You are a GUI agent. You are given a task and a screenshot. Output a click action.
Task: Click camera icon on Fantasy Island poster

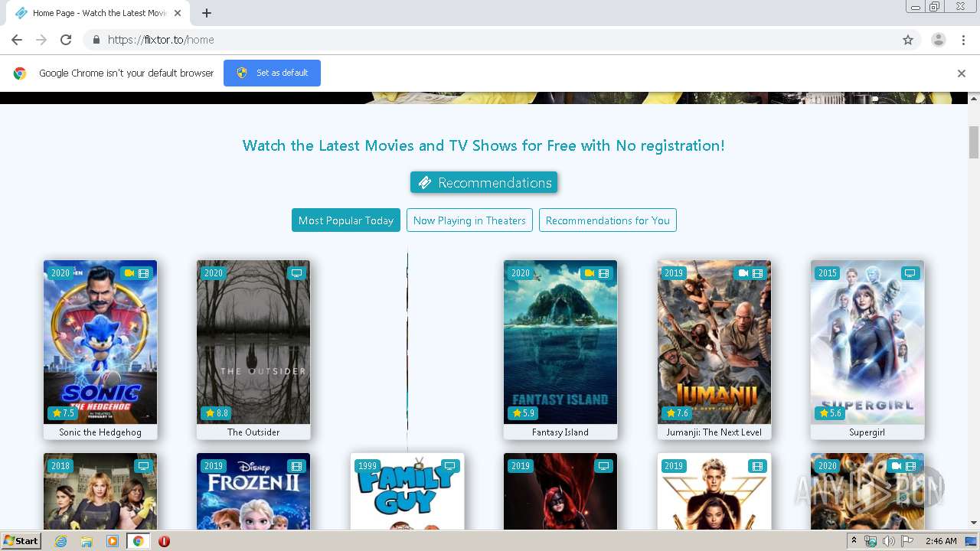(x=590, y=273)
